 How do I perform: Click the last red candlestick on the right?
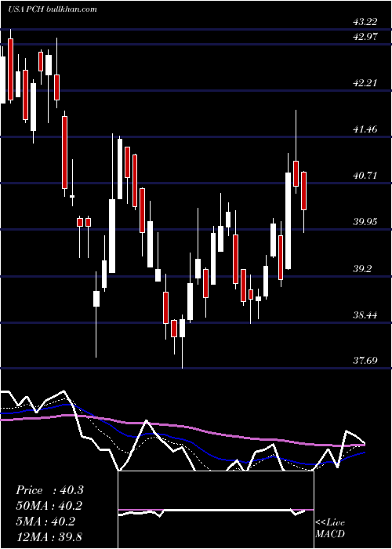pyautogui.click(x=304, y=191)
